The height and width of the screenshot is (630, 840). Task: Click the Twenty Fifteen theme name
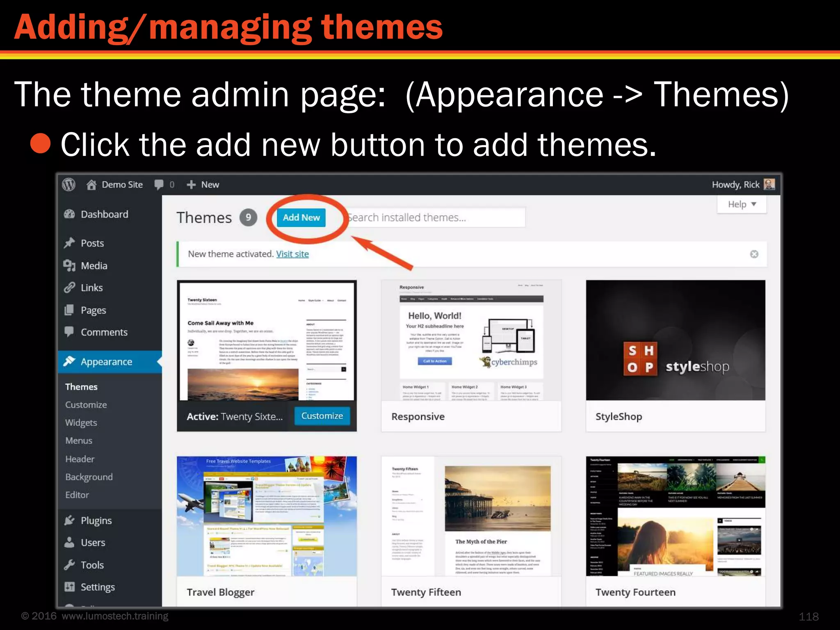click(x=426, y=592)
